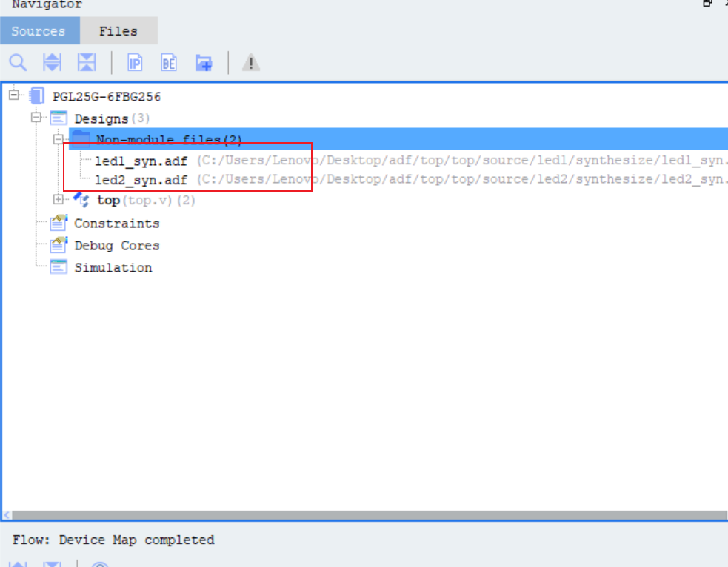Viewport: 728px width, 567px height.
Task: Open the BE tool icon
Action: [x=169, y=63]
